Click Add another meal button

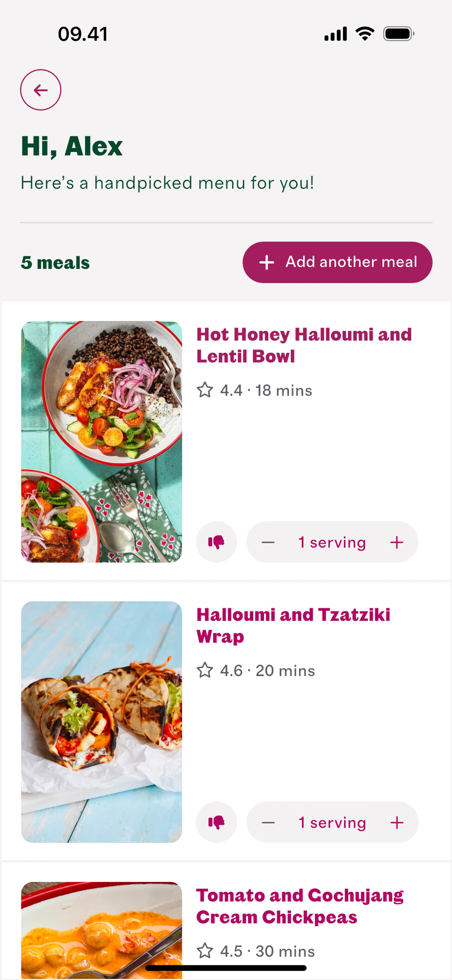[x=337, y=262]
